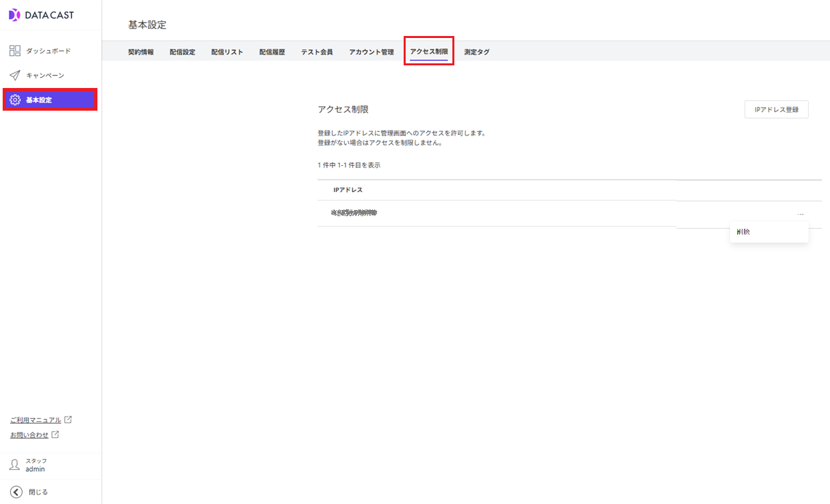This screenshot has height=504, width=830.
Task: Open the ellipsis row actions menu
Action: 801,213
